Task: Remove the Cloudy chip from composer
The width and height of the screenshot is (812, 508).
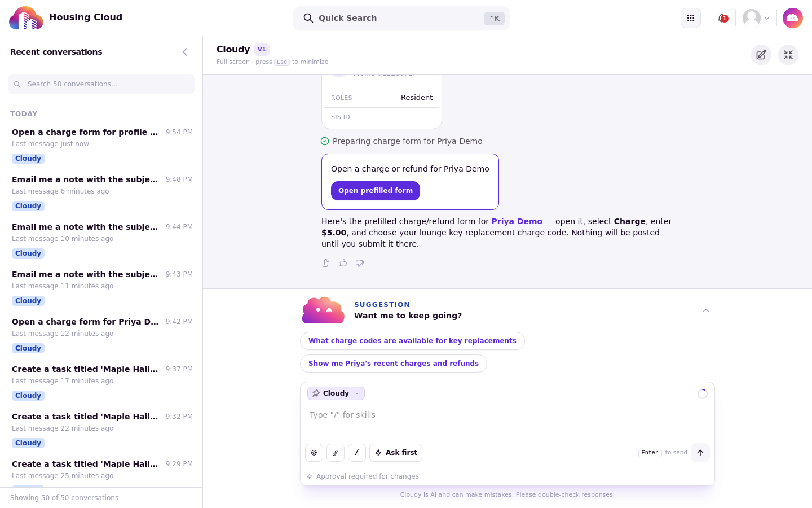Action: (357, 393)
